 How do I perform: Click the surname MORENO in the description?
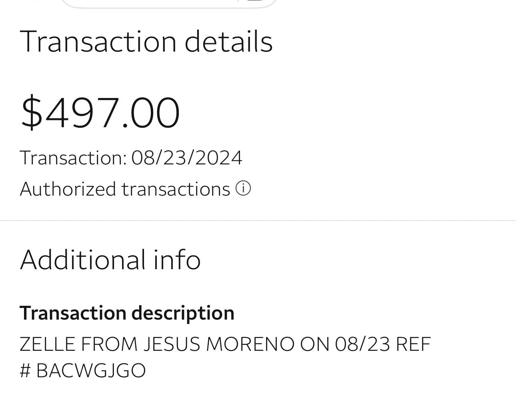point(250,344)
